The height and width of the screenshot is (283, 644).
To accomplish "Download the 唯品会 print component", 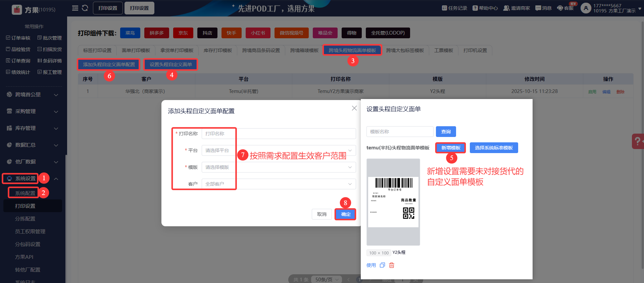I will tap(325, 33).
